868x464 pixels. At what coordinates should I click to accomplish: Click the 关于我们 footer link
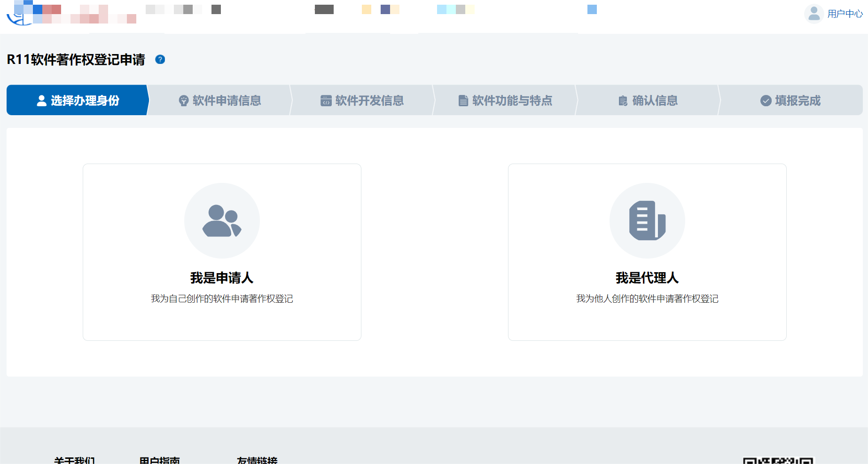pyautogui.click(x=75, y=460)
